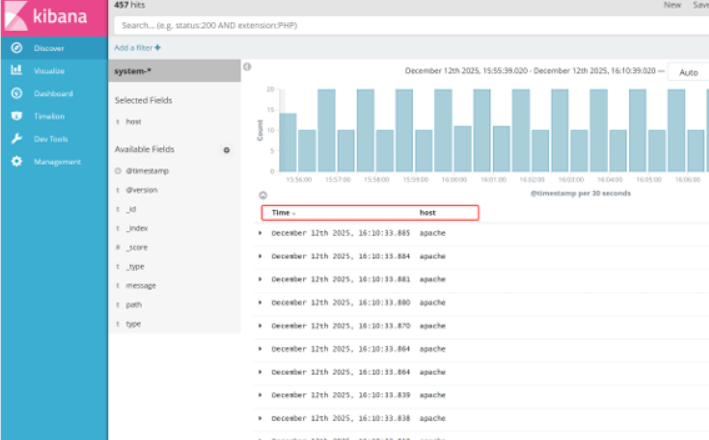Sort by the Time column header
Image resolution: width=709 pixels, height=440 pixels.
point(284,213)
